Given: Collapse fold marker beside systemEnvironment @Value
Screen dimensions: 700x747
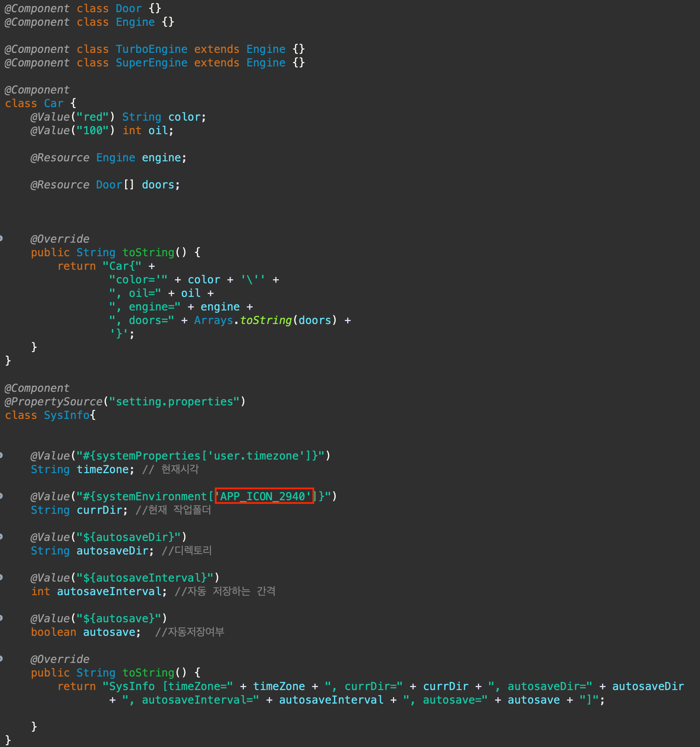Looking at the screenshot, I should pos(1,496).
